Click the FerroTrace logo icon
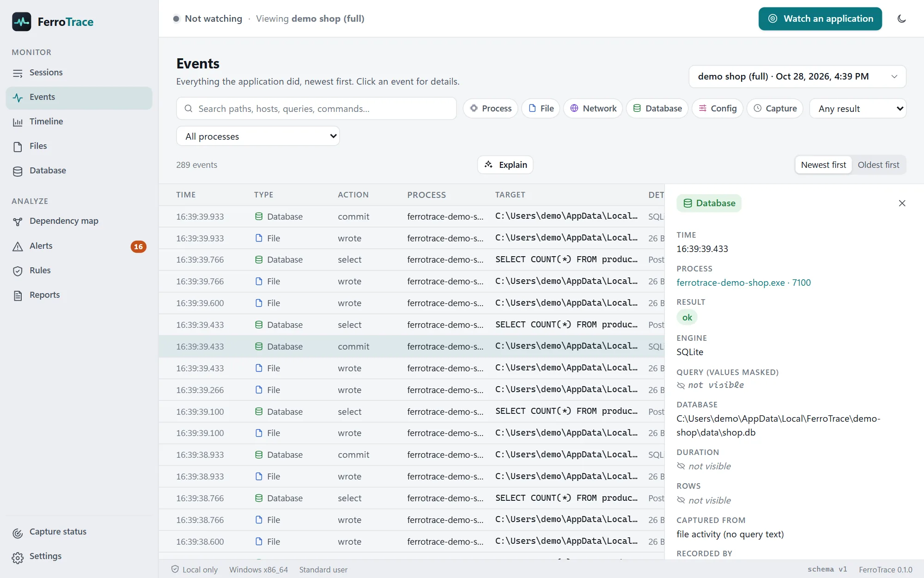The image size is (924, 578). (x=21, y=21)
